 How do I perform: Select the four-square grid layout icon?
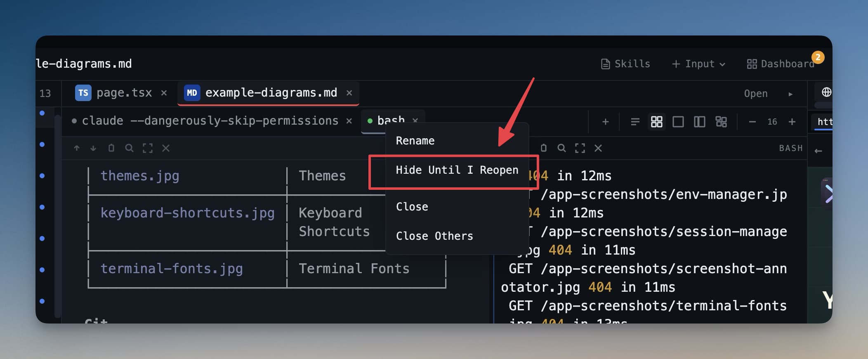point(656,122)
